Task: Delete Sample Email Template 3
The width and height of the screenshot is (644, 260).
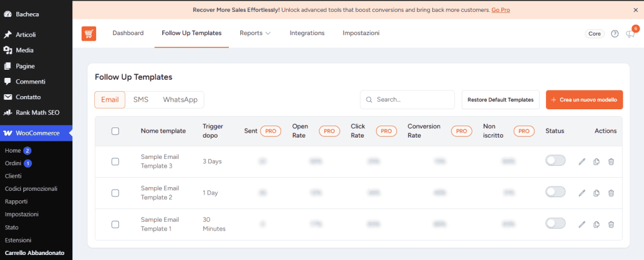Action: (x=611, y=161)
